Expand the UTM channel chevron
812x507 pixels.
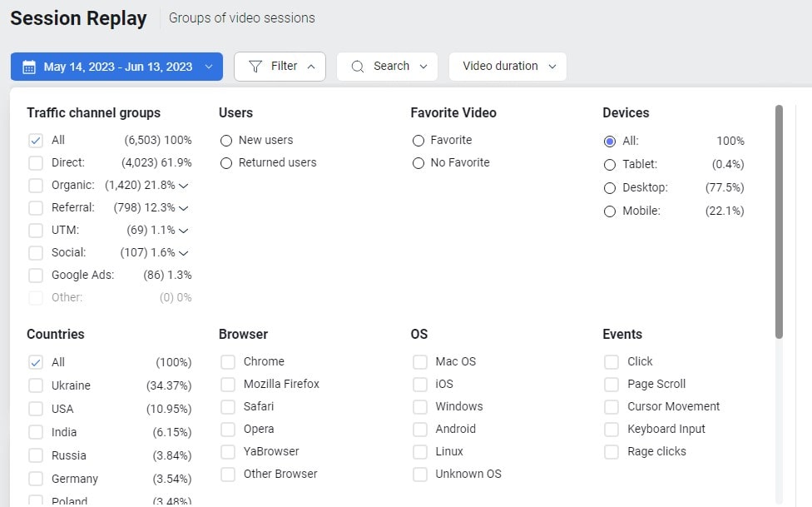[x=184, y=231]
